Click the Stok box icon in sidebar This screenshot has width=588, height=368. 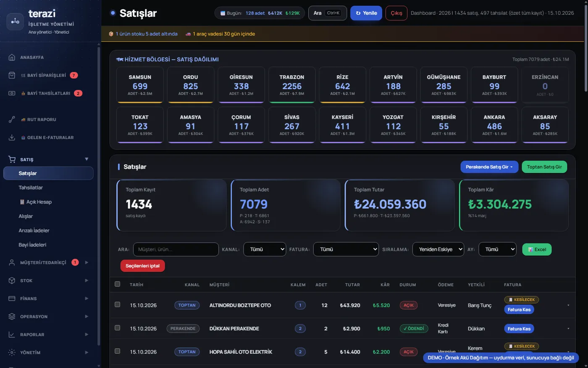[12, 281]
